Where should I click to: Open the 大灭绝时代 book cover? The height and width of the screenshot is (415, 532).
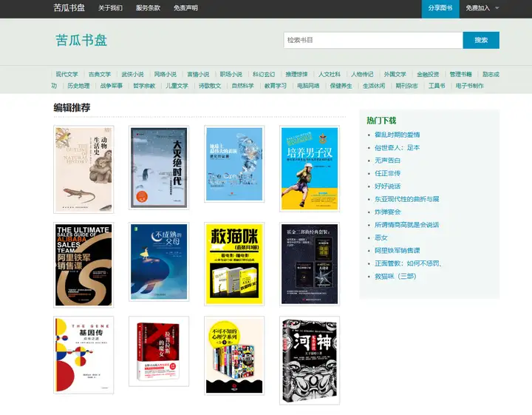point(159,167)
